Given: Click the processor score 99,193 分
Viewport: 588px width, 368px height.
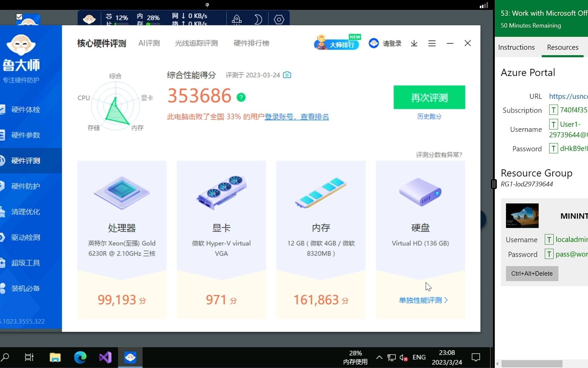Looking at the screenshot, I should point(122,300).
